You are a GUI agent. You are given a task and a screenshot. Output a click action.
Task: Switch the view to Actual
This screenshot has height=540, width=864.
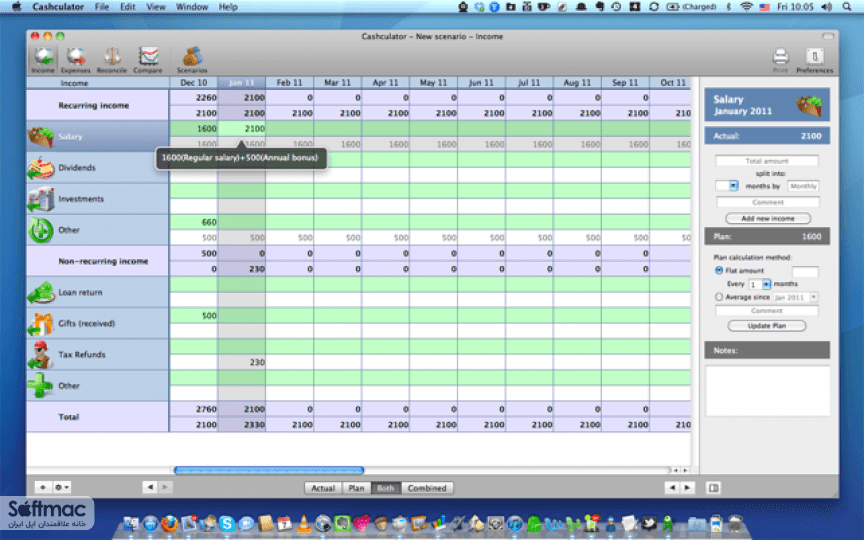(x=323, y=488)
